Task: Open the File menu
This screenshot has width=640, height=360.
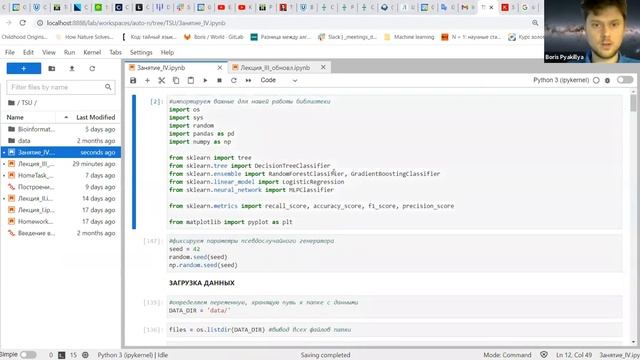Action: click(x=10, y=52)
